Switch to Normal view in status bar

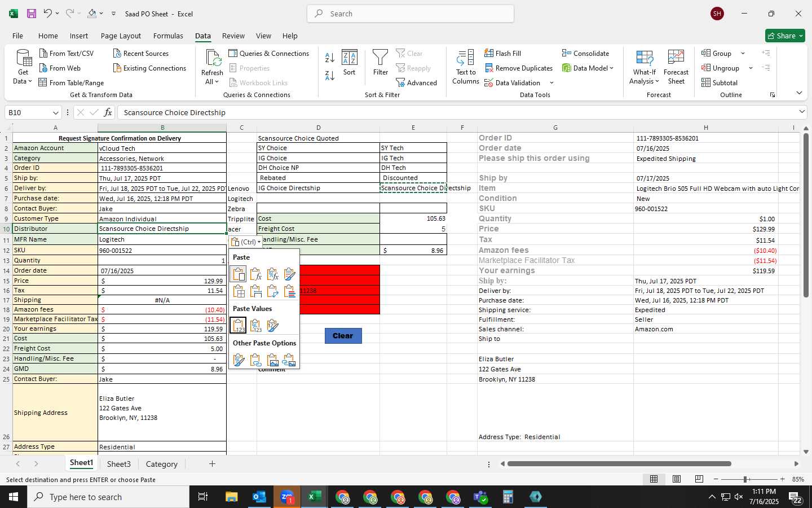point(654,479)
